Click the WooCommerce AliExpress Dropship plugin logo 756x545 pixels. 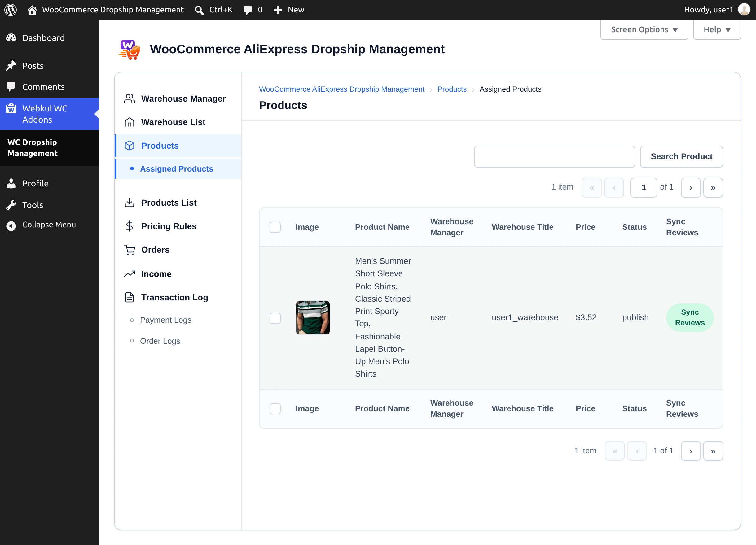click(129, 49)
